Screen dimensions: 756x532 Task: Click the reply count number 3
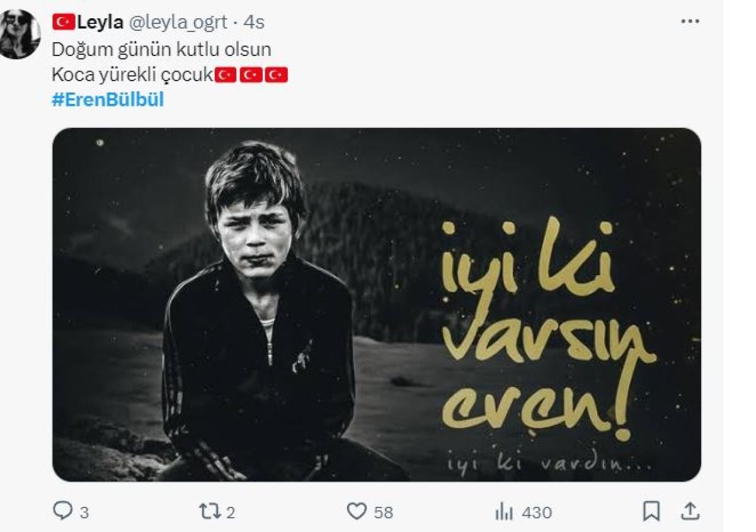point(84,512)
